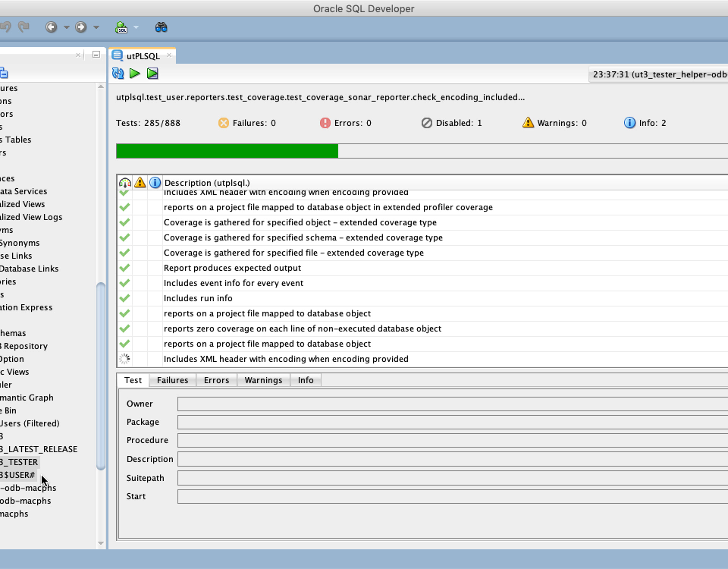Sort by the warning column header icon
The width and height of the screenshot is (728, 569).
click(x=140, y=183)
